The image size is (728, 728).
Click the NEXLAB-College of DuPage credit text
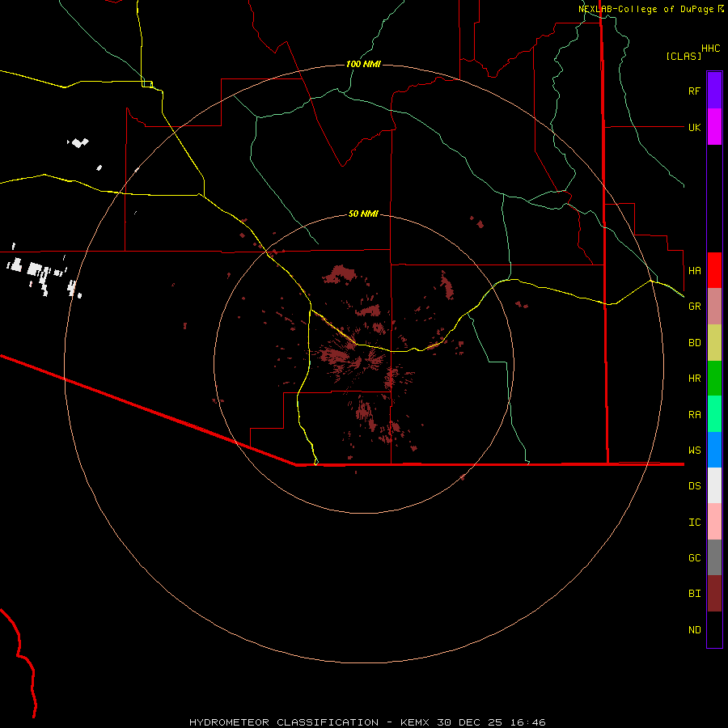point(650,9)
